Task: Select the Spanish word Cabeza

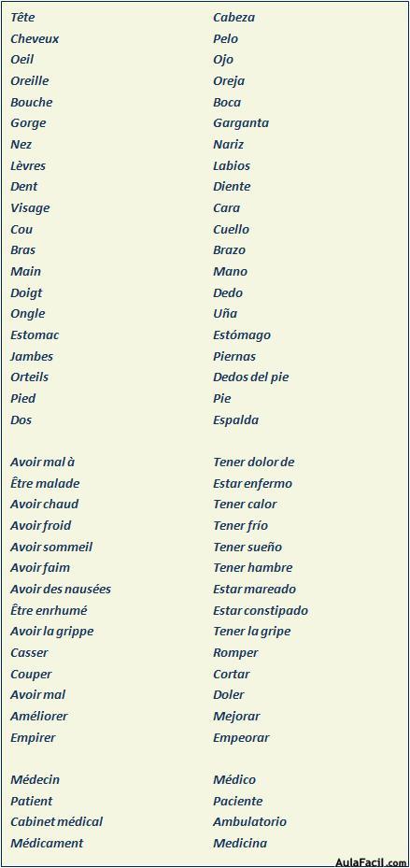Action: click(234, 17)
